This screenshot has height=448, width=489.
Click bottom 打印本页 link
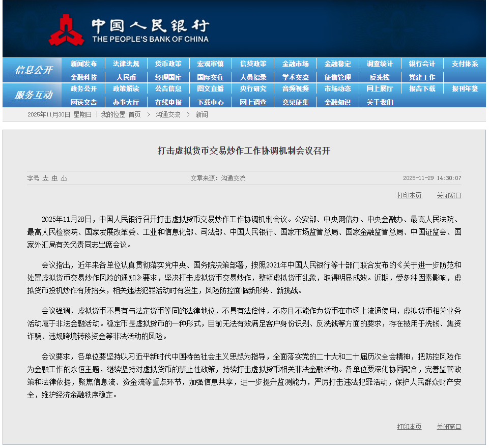click(409, 427)
